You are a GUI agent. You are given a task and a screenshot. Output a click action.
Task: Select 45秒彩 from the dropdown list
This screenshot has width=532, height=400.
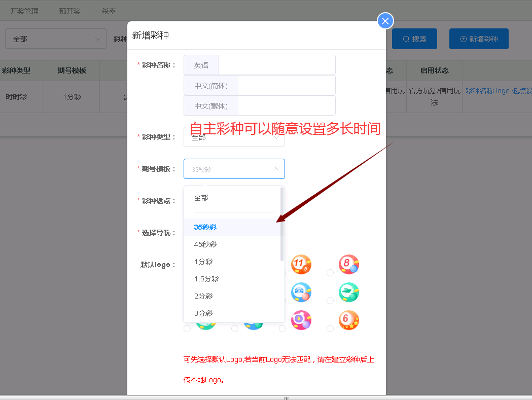[205, 244]
